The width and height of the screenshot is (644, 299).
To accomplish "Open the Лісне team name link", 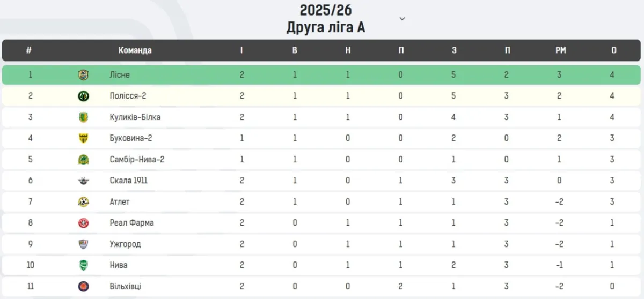I will [x=120, y=75].
